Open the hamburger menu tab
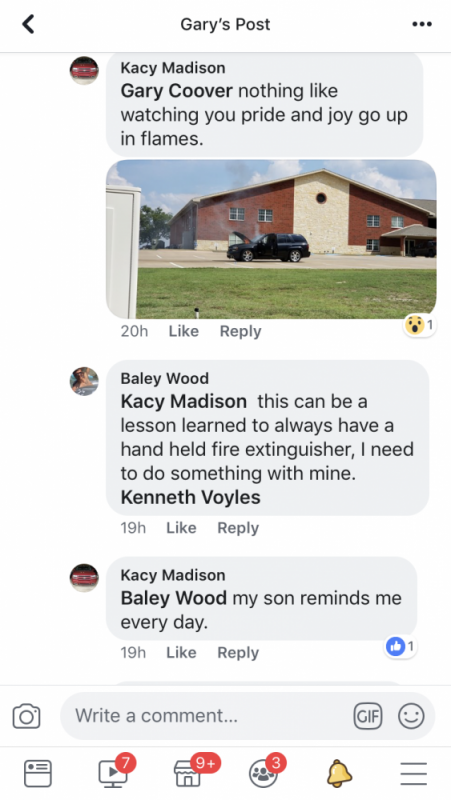This screenshot has width=451, height=800. coord(413,773)
